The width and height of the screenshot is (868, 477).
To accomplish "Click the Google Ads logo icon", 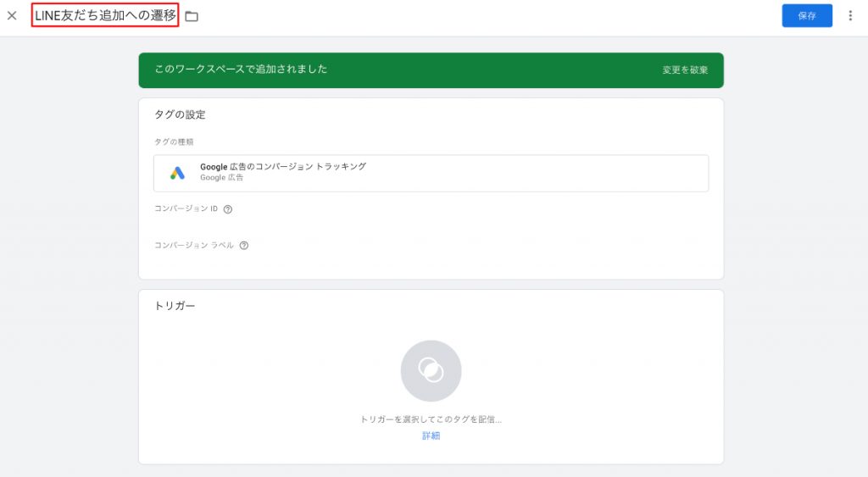I will [x=177, y=173].
